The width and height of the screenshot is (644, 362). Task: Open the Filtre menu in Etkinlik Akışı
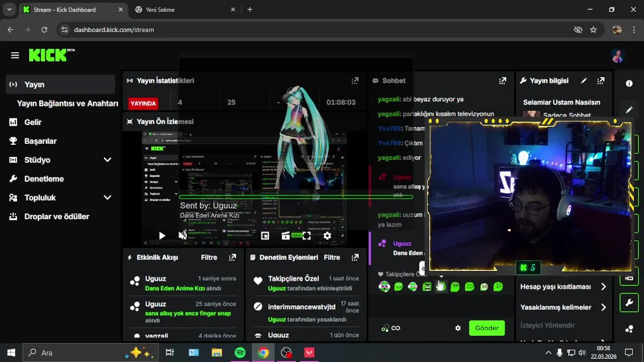[209, 257]
